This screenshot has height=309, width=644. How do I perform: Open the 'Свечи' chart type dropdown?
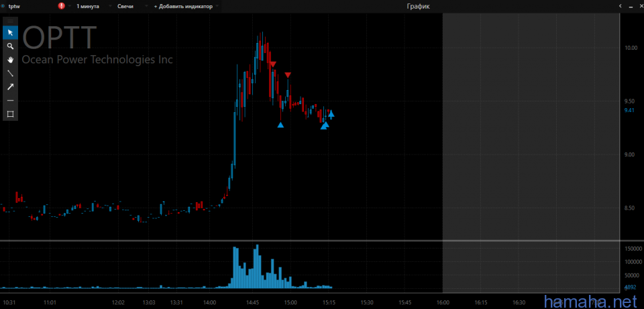click(132, 6)
